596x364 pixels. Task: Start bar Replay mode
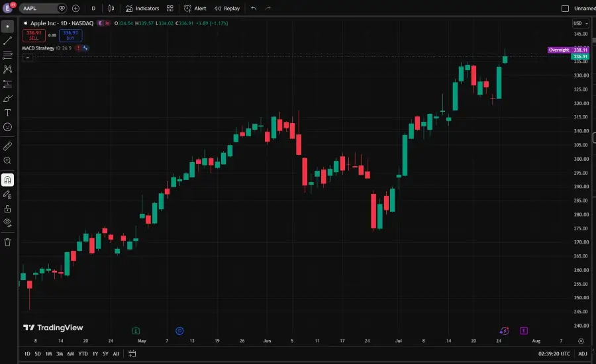227,8
